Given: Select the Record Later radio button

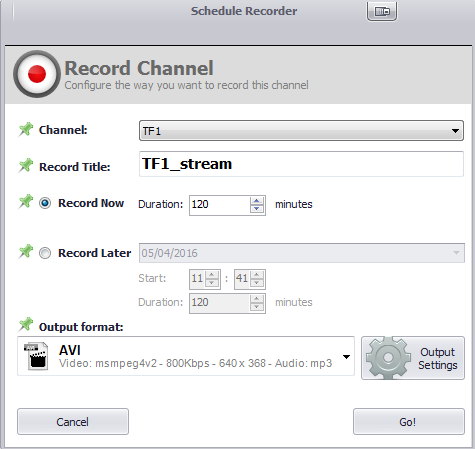Looking at the screenshot, I should (x=45, y=253).
